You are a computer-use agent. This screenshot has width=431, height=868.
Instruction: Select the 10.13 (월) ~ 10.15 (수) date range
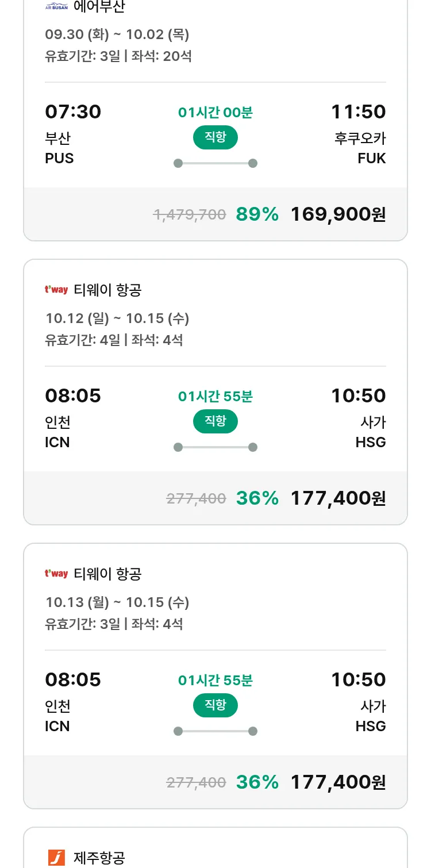[x=117, y=602]
